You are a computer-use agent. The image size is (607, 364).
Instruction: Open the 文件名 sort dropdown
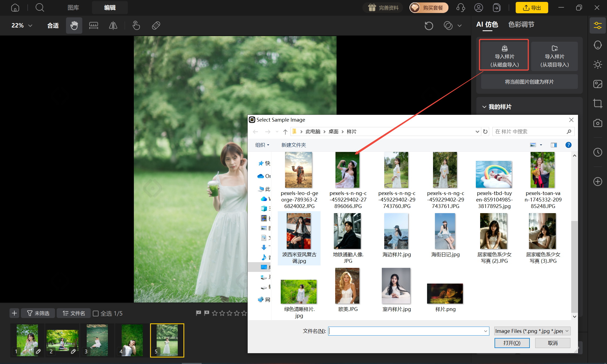coord(74,313)
